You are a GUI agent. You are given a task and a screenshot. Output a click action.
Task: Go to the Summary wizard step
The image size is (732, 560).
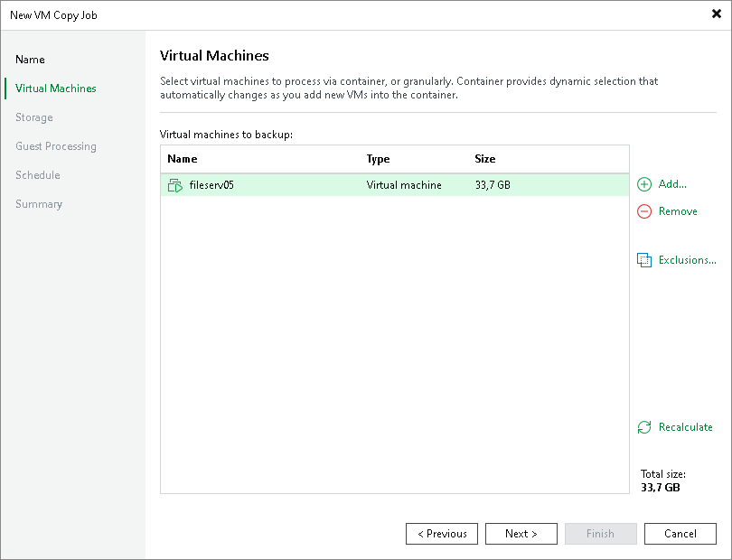click(39, 204)
